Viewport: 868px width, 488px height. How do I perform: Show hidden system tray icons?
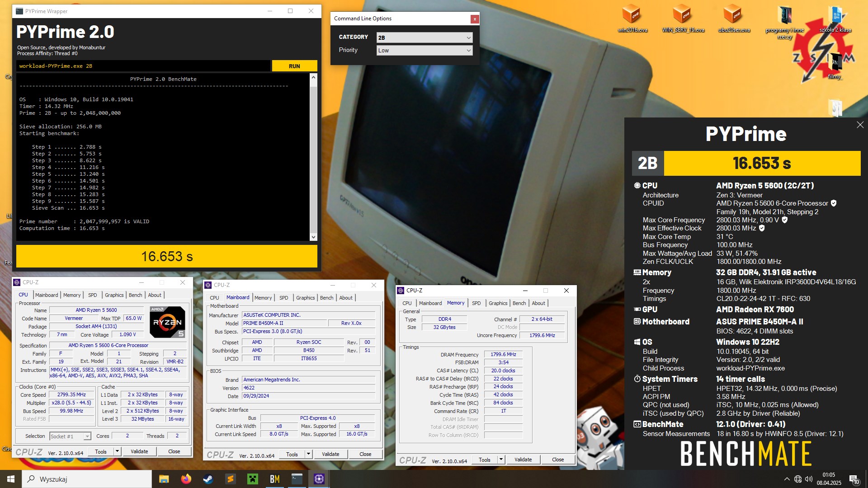(787, 479)
